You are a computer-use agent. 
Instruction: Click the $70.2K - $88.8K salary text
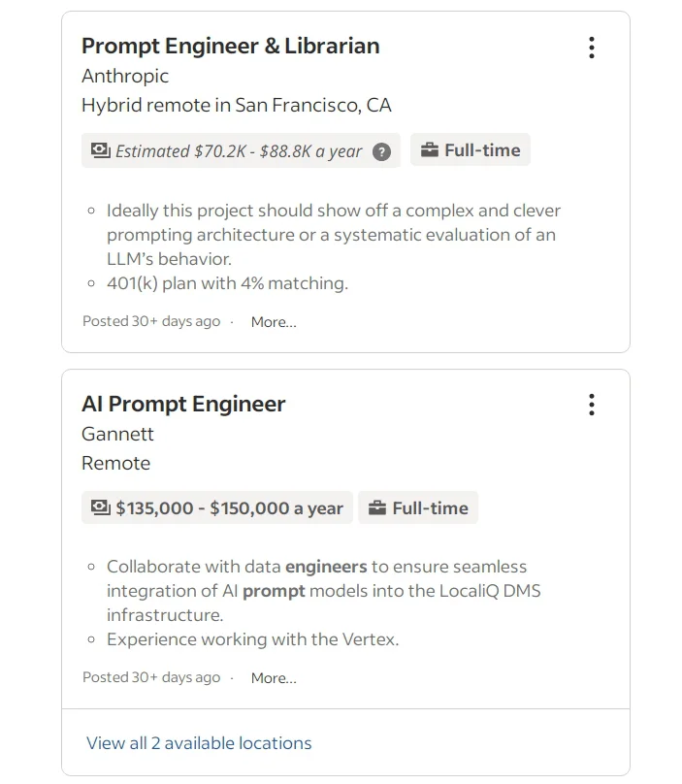[239, 151]
